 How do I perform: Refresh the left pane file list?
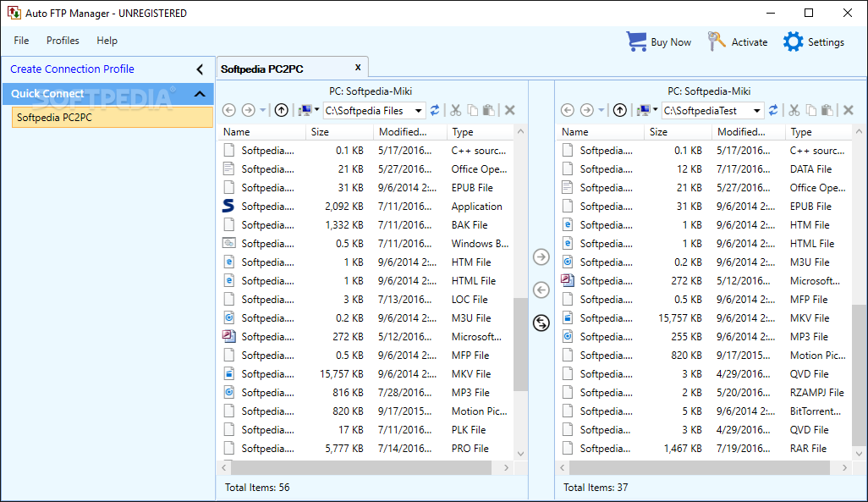click(435, 110)
